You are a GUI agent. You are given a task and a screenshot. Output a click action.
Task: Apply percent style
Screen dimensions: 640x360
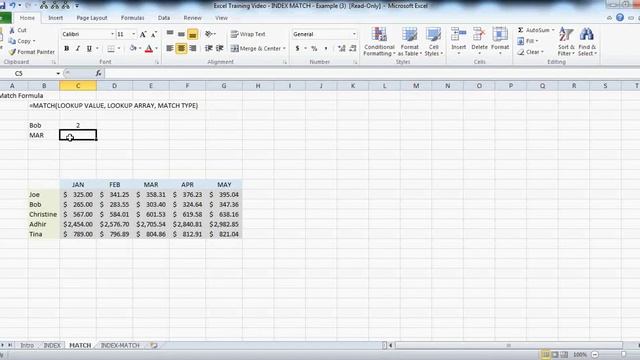tap(314, 49)
